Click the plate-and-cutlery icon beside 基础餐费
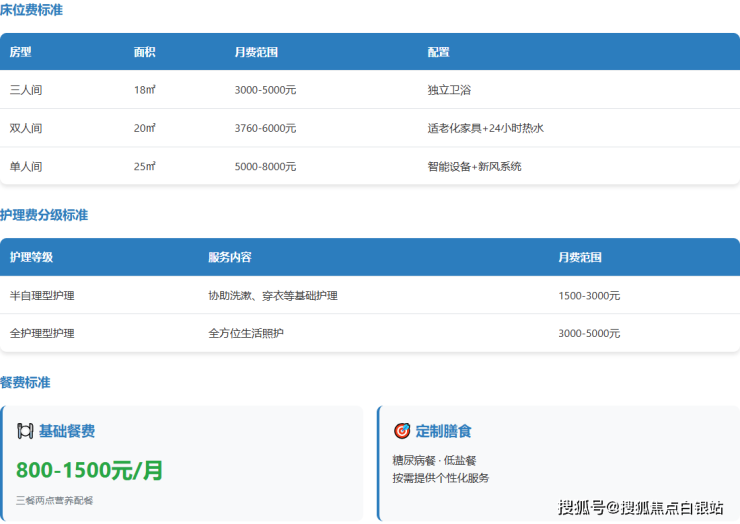 (25, 431)
